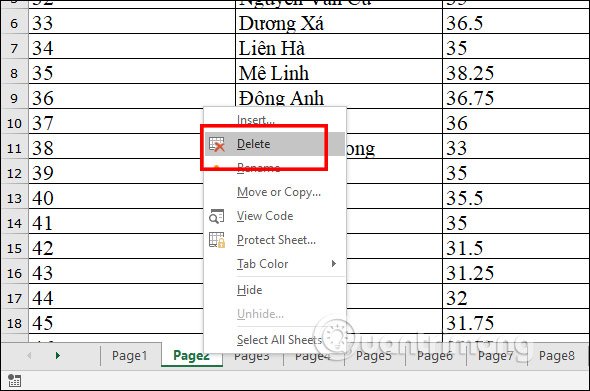Select row header 14
The image size is (590, 391).
pyautogui.click(x=14, y=223)
